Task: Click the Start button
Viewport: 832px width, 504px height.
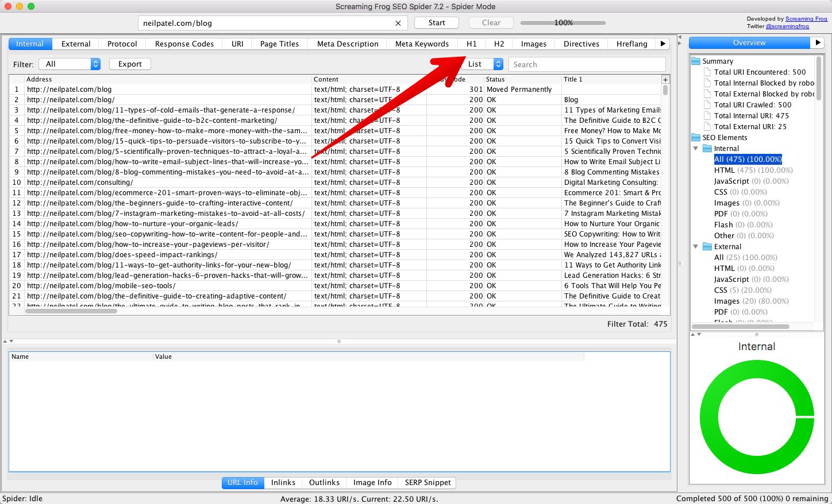Action: (437, 23)
